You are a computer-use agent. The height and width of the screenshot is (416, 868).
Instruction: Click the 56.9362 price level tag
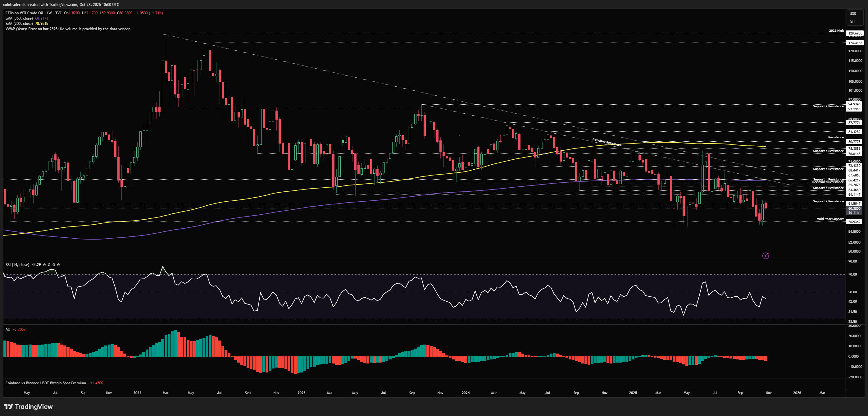(854, 222)
